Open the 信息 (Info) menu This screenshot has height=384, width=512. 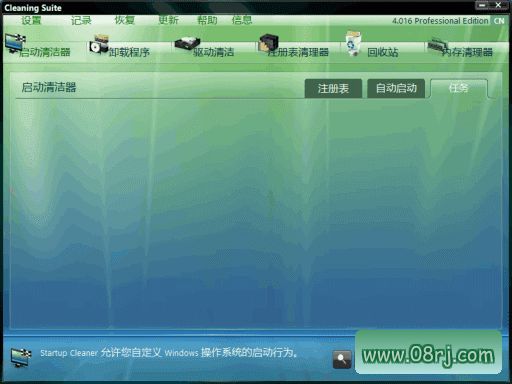[242, 20]
